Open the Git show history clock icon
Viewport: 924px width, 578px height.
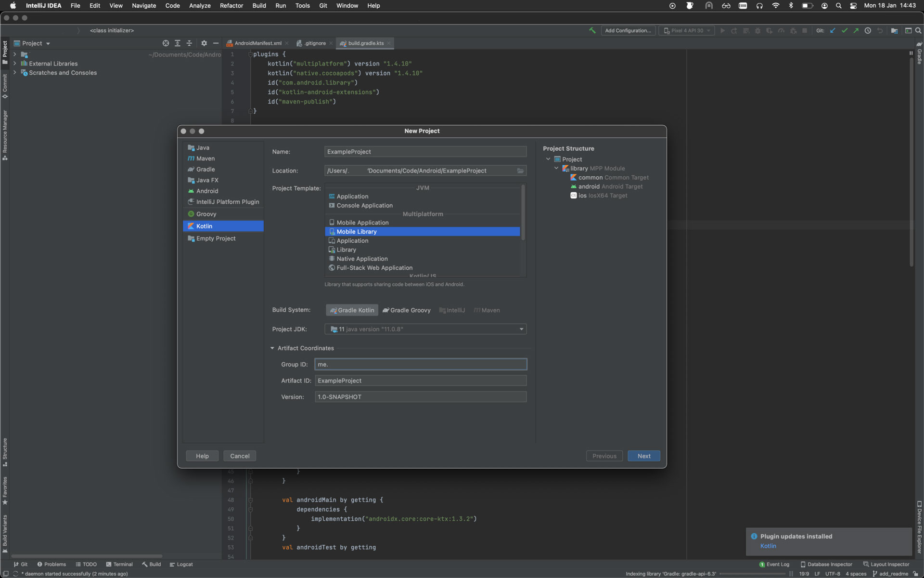pos(868,30)
